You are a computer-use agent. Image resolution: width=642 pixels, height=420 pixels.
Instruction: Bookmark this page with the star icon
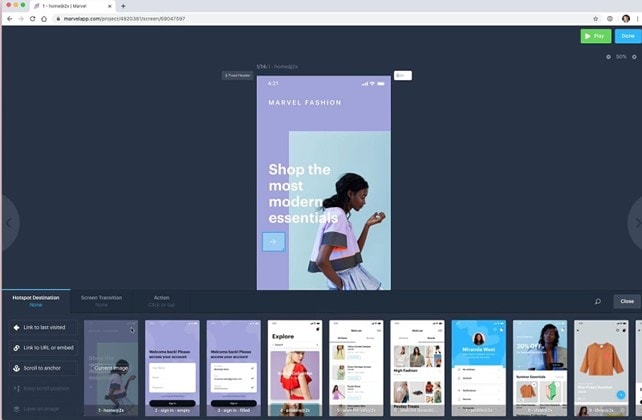[x=596, y=19]
